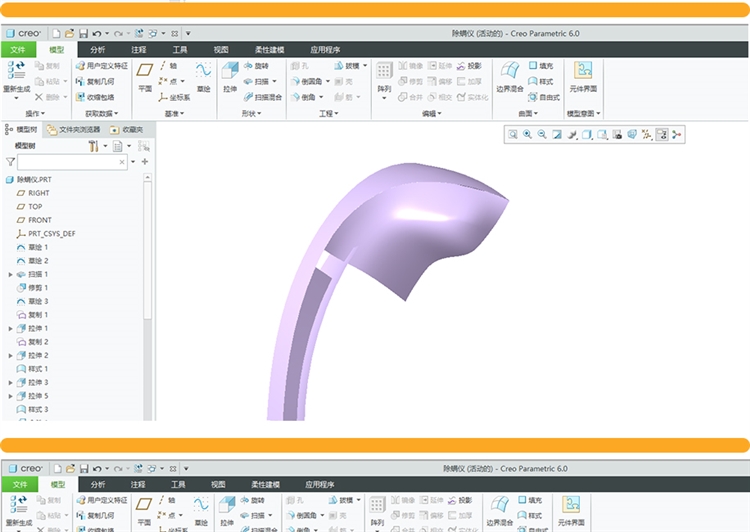Screen dimensions: 750x532
Task: Click the Close window icon in upper quick access toolbar
Action: point(175,33)
